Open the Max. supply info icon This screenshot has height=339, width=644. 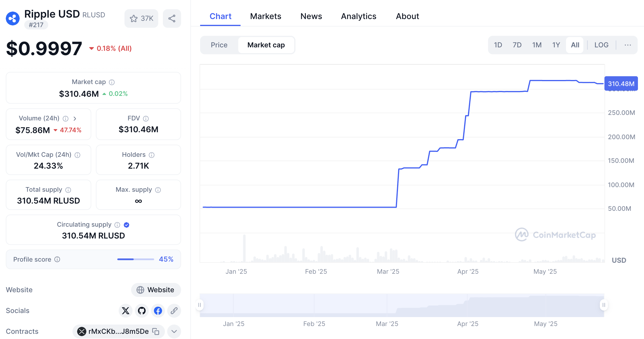click(x=158, y=190)
